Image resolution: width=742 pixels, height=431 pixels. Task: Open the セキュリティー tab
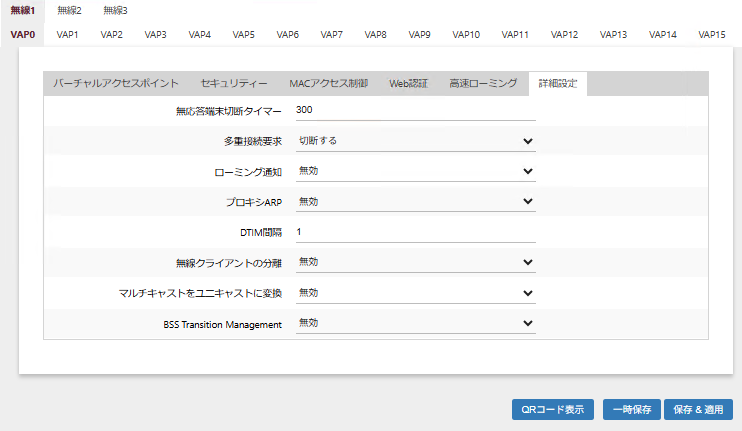(x=234, y=83)
